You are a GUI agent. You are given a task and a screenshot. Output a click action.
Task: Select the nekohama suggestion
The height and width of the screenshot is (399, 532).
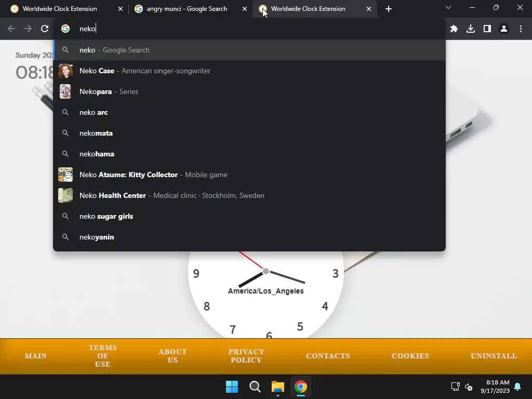(x=249, y=154)
